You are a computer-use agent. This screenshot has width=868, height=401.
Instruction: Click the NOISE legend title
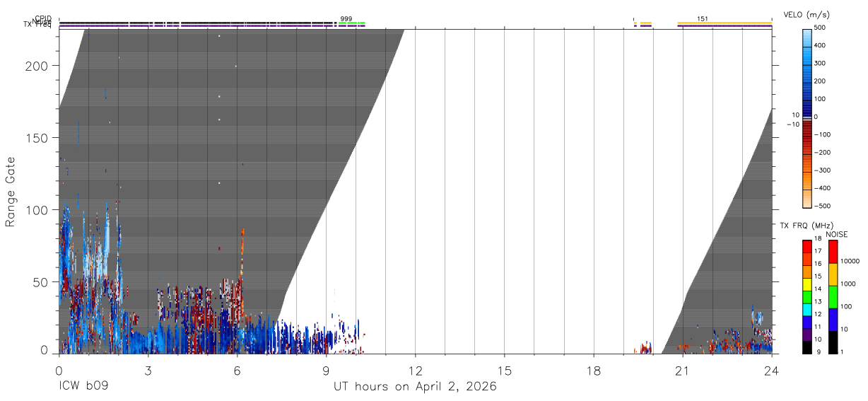click(x=835, y=234)
